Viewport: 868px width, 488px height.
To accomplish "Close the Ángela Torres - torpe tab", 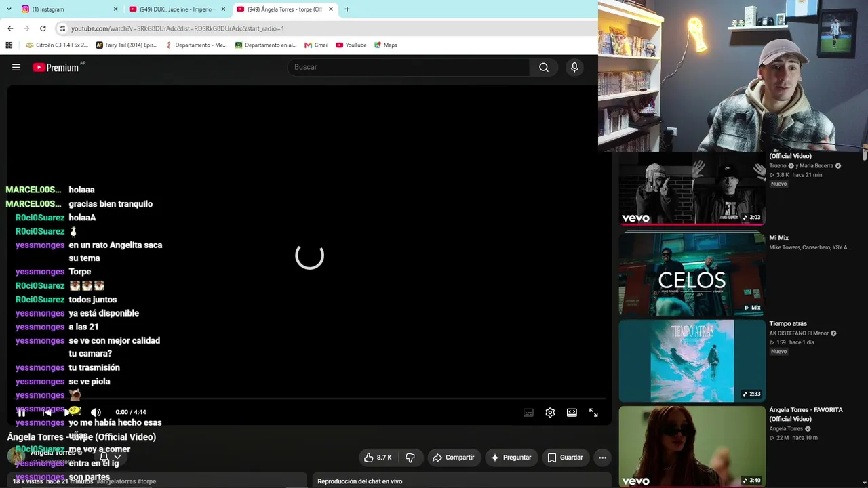I will pyautogui.click(x=331, y=9).
